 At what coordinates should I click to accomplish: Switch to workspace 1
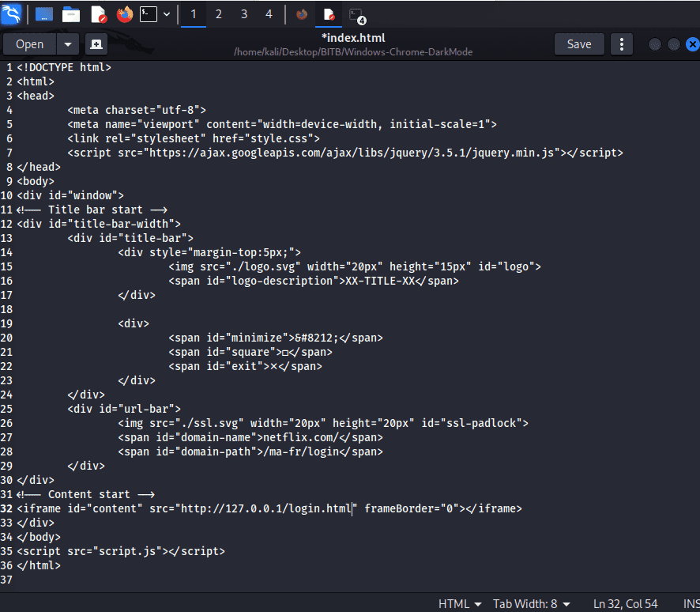(x=194, y=14)
